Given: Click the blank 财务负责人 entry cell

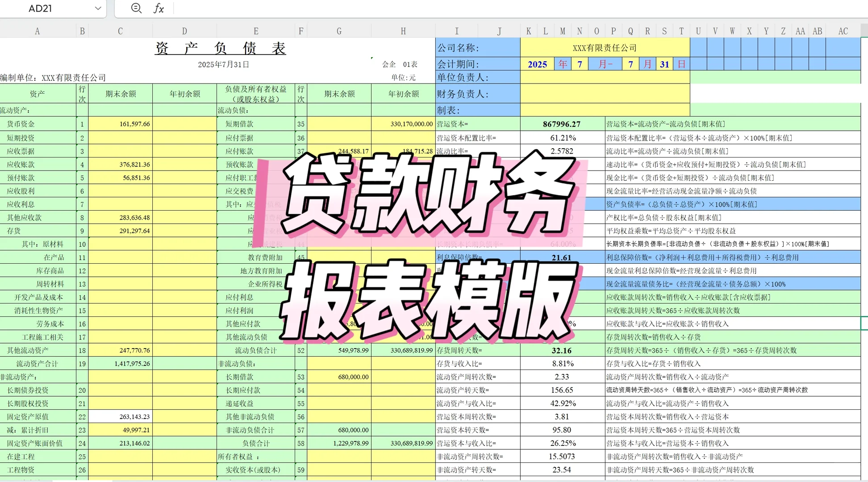Looking at the screenshot, I should [605, 94].
